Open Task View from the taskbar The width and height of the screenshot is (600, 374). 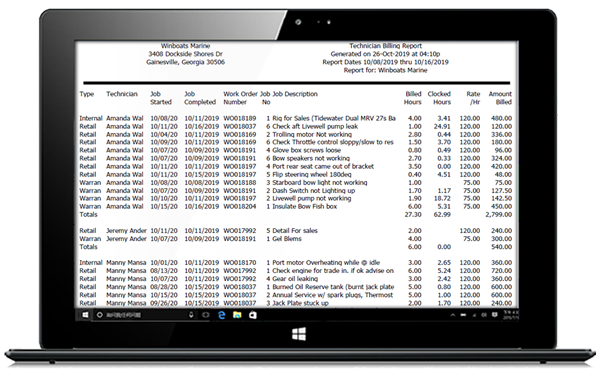click(x=206, y=315)
